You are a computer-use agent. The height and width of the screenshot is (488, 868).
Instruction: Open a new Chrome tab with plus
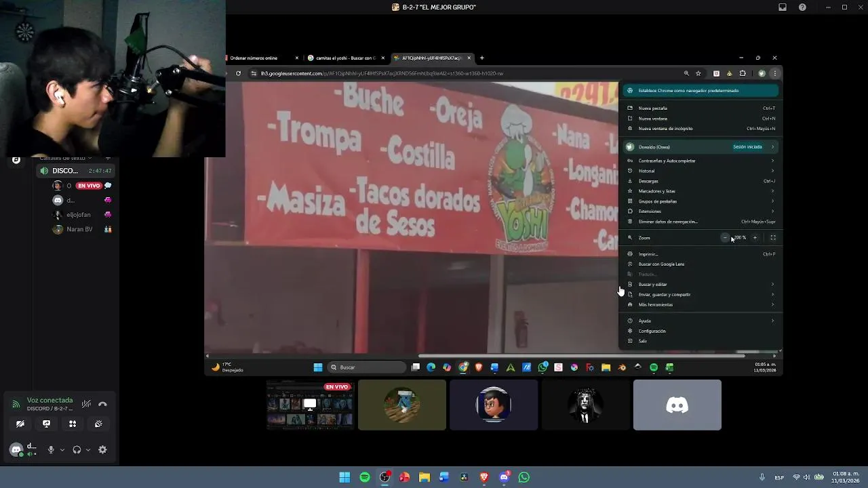point(482,58)
